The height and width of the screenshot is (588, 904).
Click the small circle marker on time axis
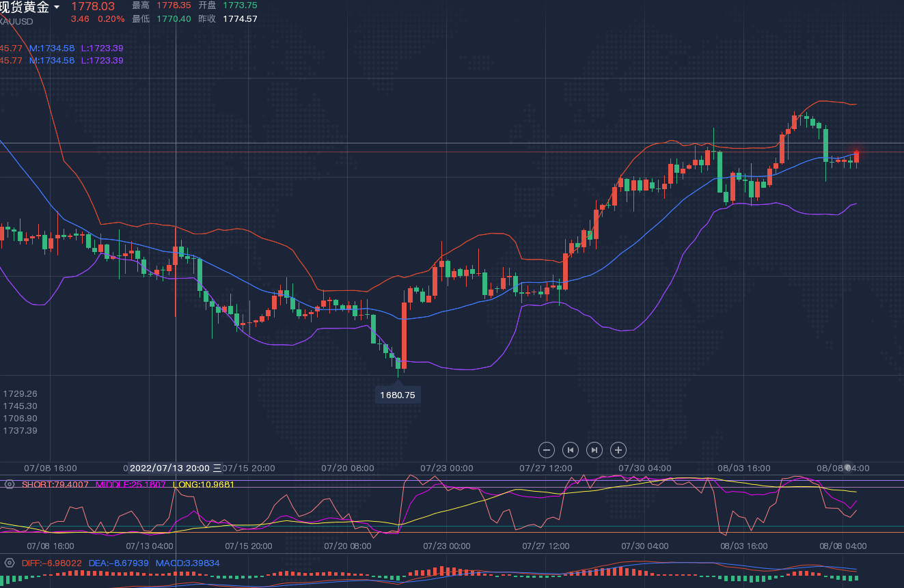pyautogui.click(x=847, y=468)
